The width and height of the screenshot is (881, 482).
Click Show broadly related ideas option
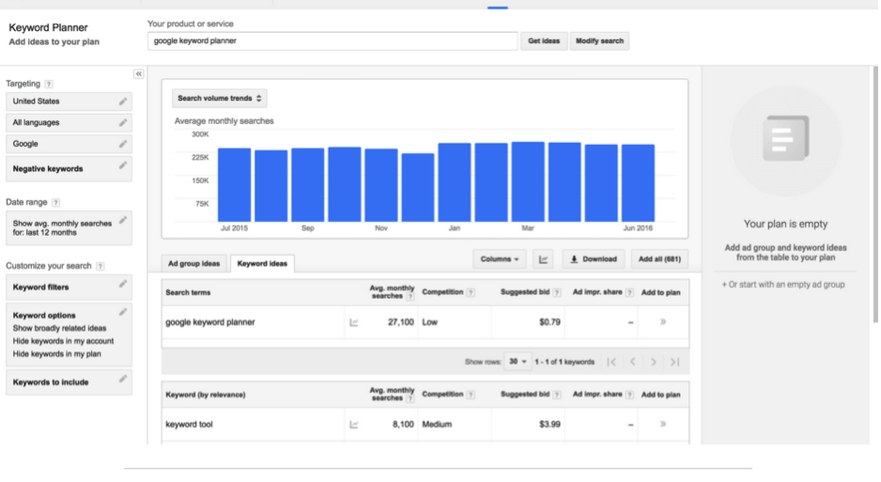[x=60, y=328]
